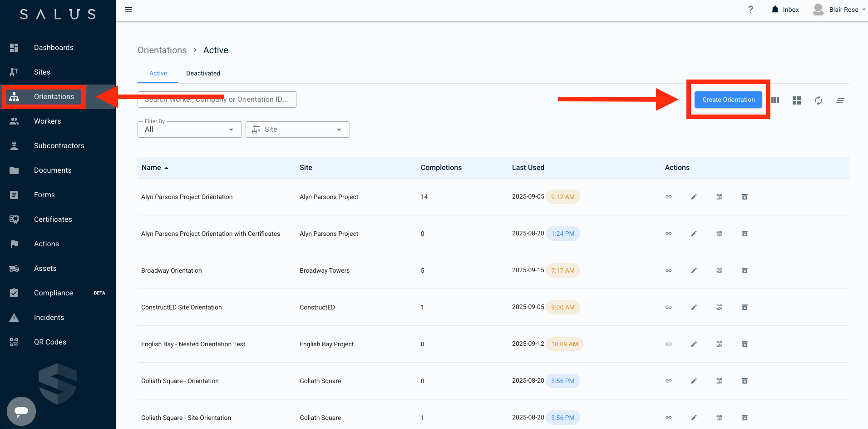Image resolution: width=868 pixels, height=429 pixels.
Task: Select the Certificates sidebar icon
Action: 14,219
